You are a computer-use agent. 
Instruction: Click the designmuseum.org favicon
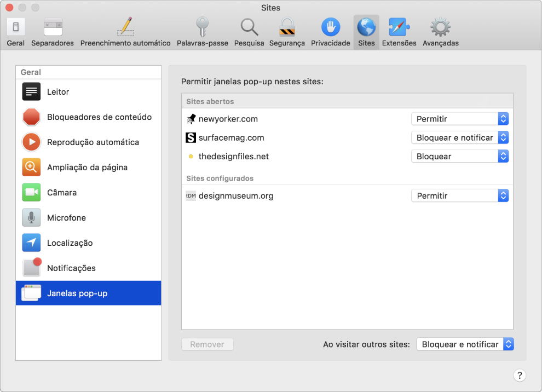coord(191,195)
